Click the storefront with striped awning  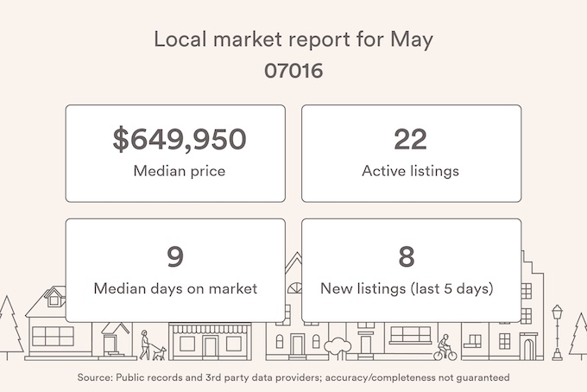[x=210, y=341]
